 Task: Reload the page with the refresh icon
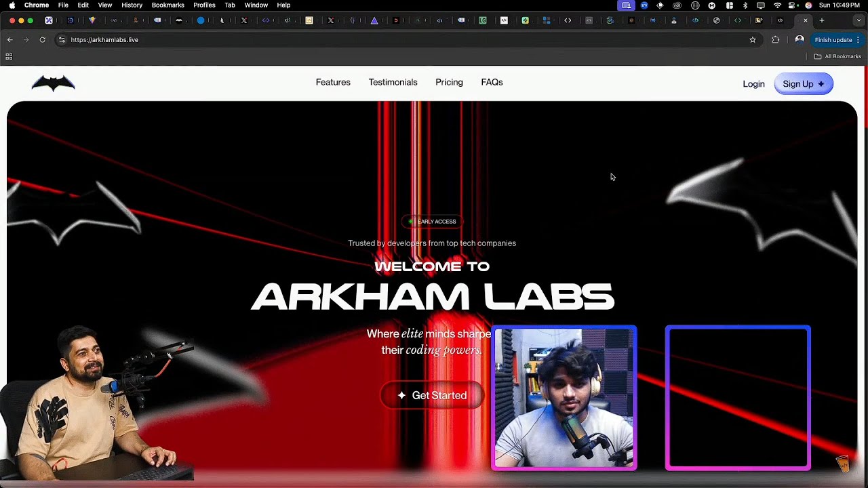click(42, 40)
